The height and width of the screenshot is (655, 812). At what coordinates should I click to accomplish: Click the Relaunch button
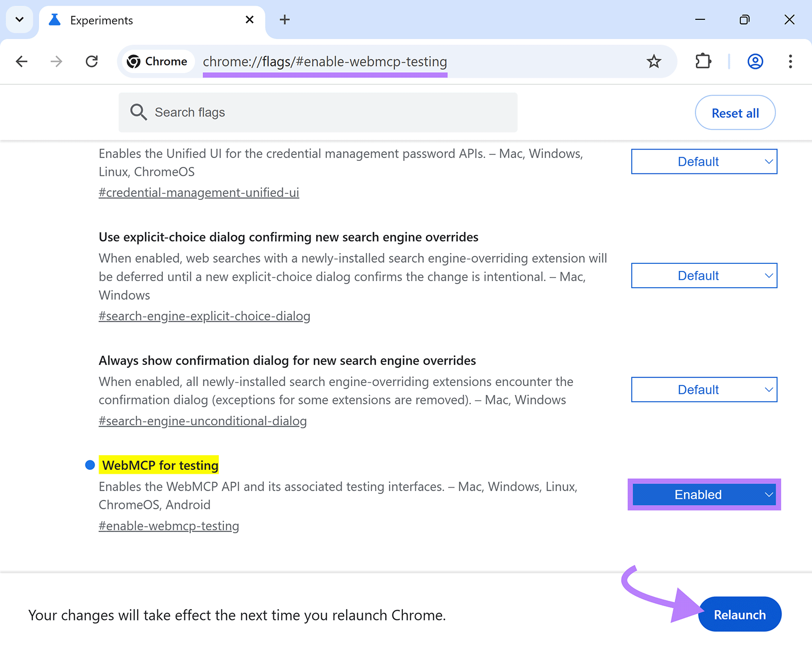click(x=739, y=614)
